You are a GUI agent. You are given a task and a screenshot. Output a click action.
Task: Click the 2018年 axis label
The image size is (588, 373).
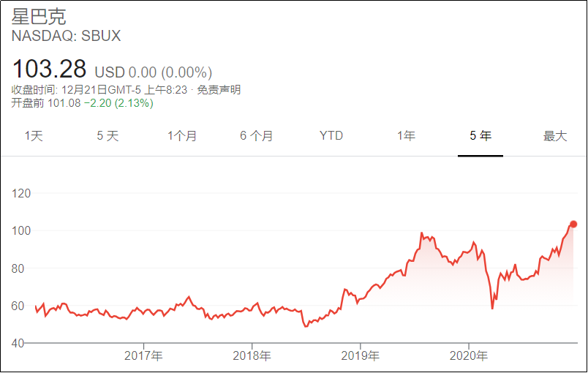pos(252,355)
